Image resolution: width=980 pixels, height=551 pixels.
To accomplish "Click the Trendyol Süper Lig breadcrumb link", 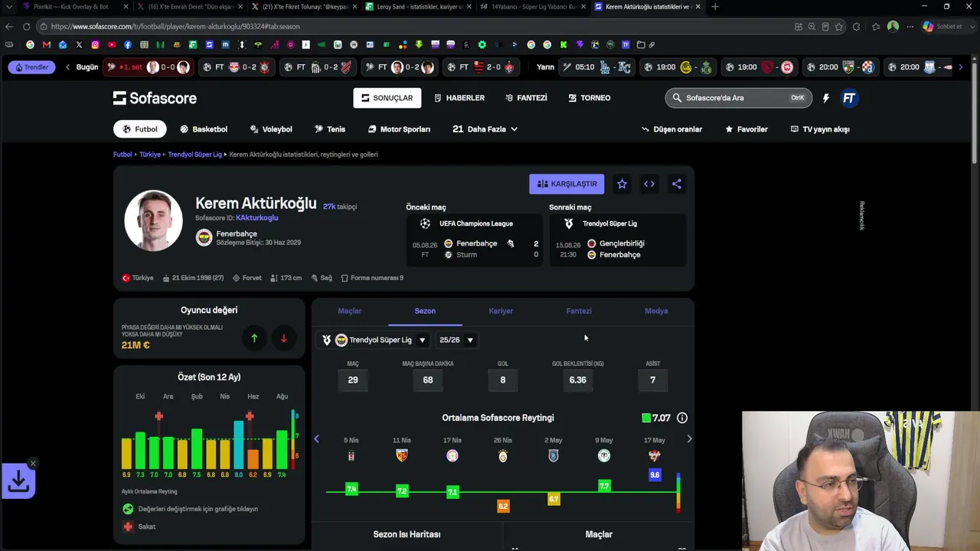I will coord(194,155).
